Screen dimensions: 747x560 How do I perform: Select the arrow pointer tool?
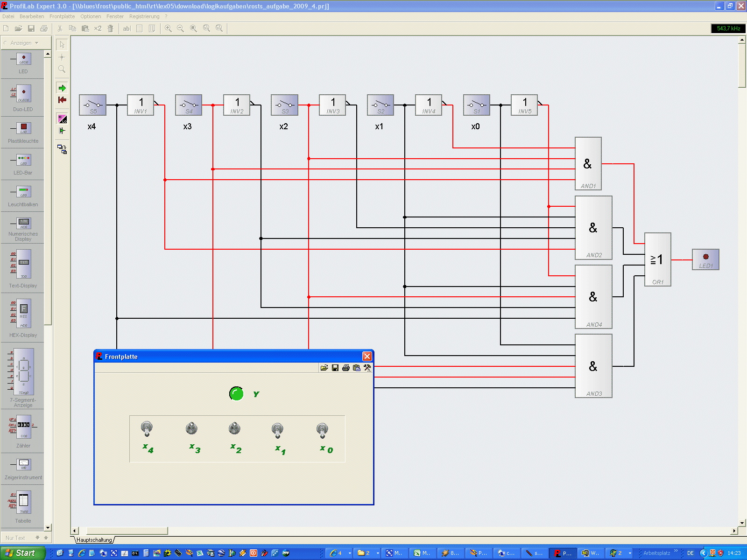point(62,44)
